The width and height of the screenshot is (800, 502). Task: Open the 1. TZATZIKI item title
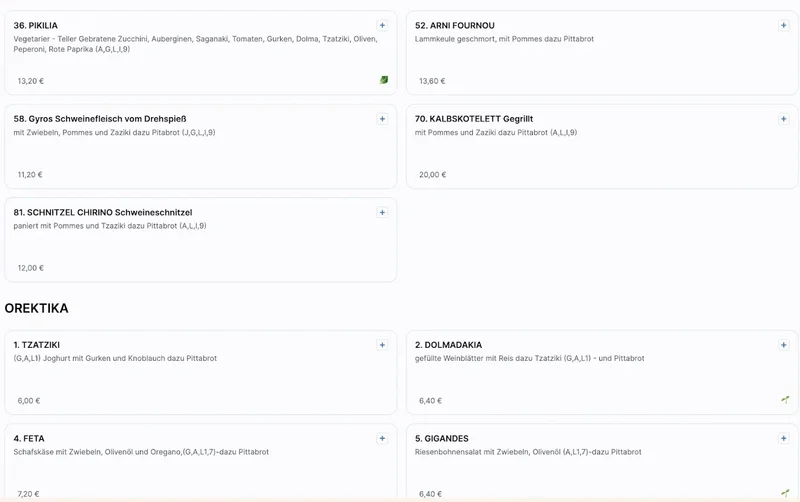pos(36,345)
